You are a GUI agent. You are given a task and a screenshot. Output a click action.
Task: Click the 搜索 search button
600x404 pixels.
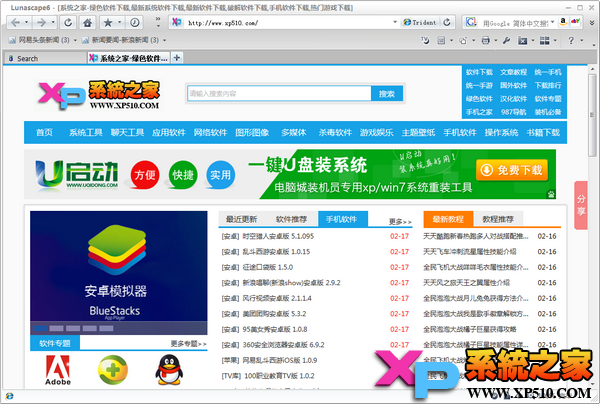pyautogui.click(x=387, y=94)
